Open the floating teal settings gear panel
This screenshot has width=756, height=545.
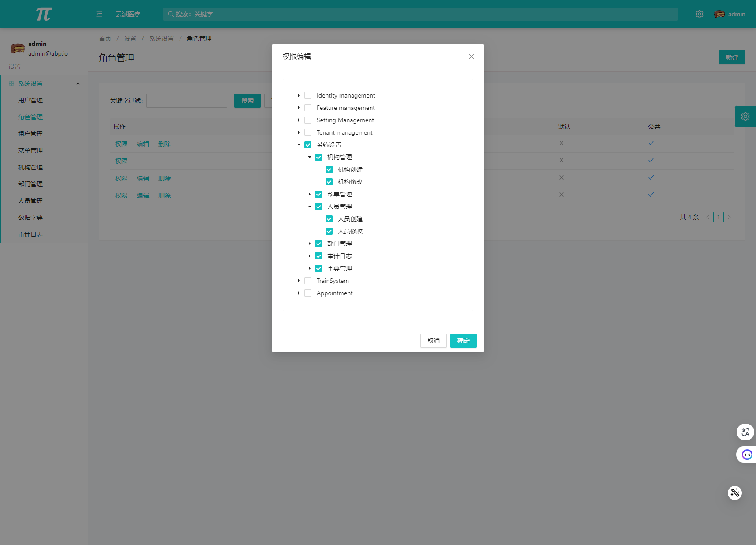[x=745, y=117]
